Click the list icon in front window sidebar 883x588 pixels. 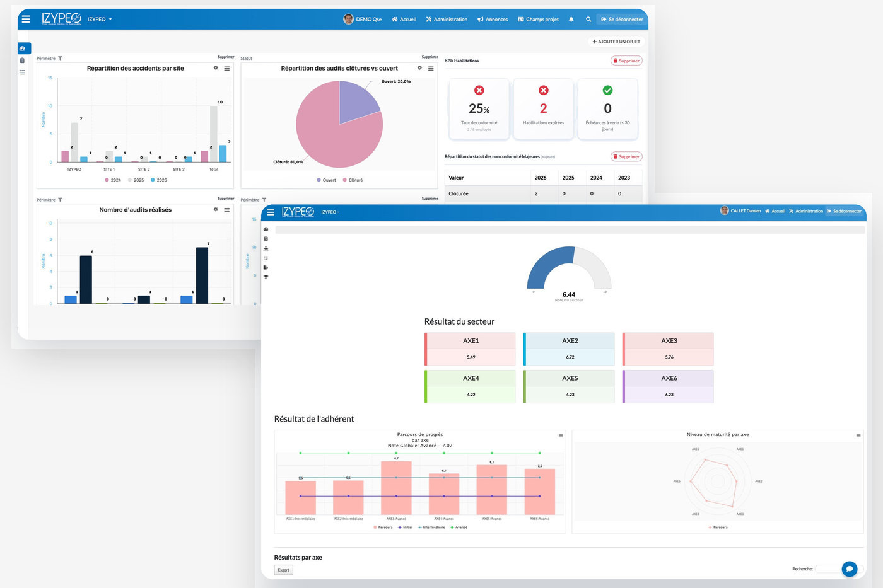coord(266,258)
